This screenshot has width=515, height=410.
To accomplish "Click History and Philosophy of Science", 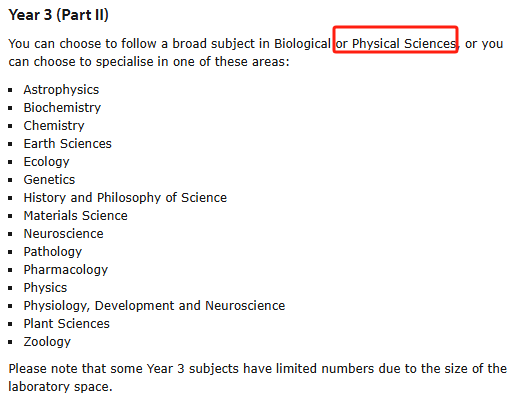I will [x=125, y=198].
